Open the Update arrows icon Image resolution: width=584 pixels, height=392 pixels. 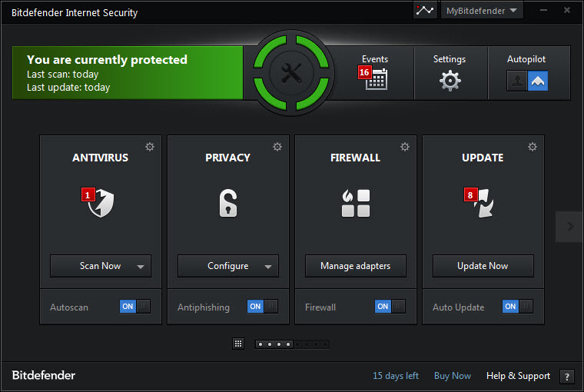[484, 203]
